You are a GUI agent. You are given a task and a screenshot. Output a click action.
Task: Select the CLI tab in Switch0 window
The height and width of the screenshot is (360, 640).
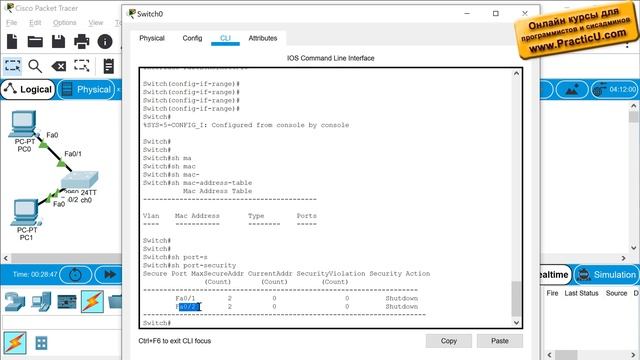coord(225,38)
